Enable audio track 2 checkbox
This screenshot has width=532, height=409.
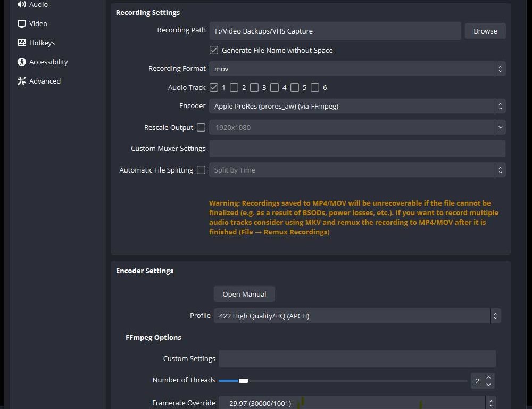[234, 87]
